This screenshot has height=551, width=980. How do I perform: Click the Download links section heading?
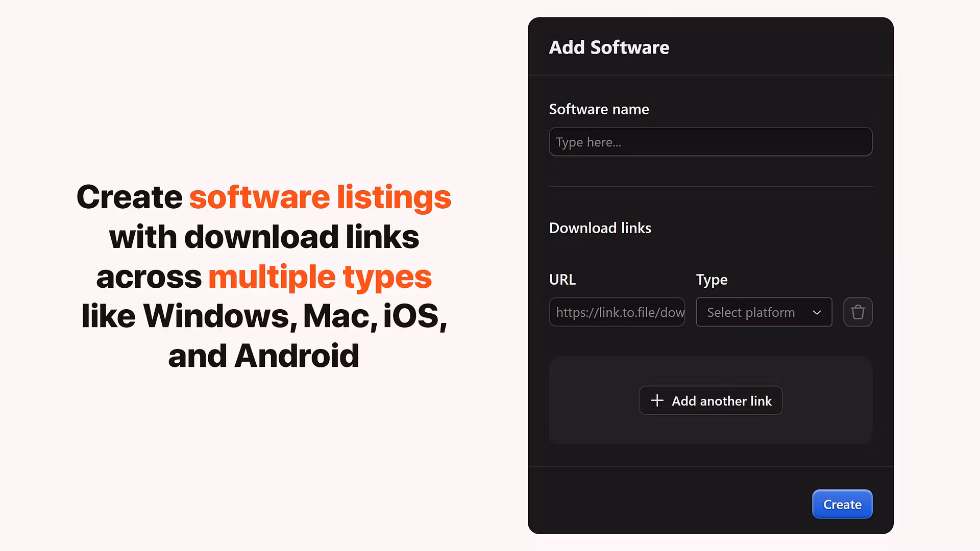600,228
